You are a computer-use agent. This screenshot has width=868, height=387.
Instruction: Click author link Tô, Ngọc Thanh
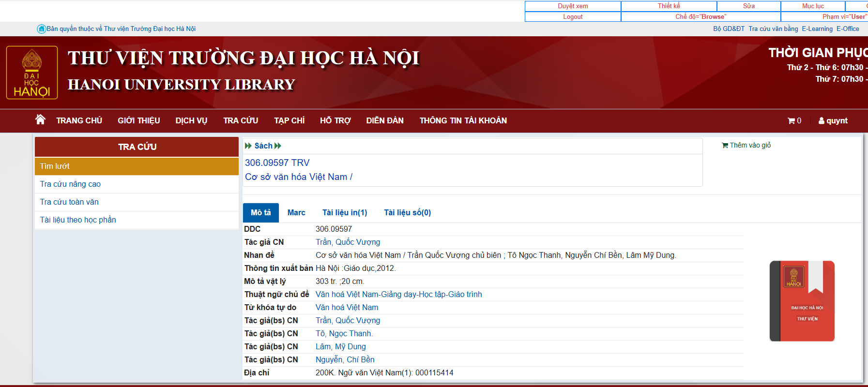pos(344,334)
